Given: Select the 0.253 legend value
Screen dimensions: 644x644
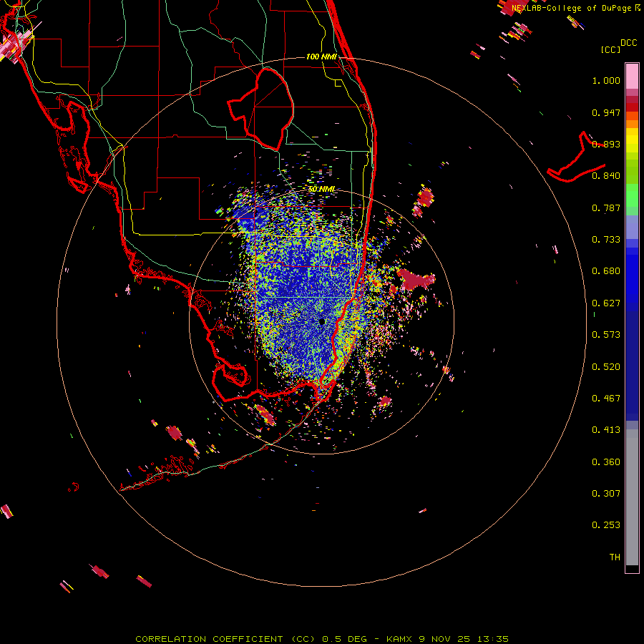Looking at the screenshot, I should coord(606,525).
